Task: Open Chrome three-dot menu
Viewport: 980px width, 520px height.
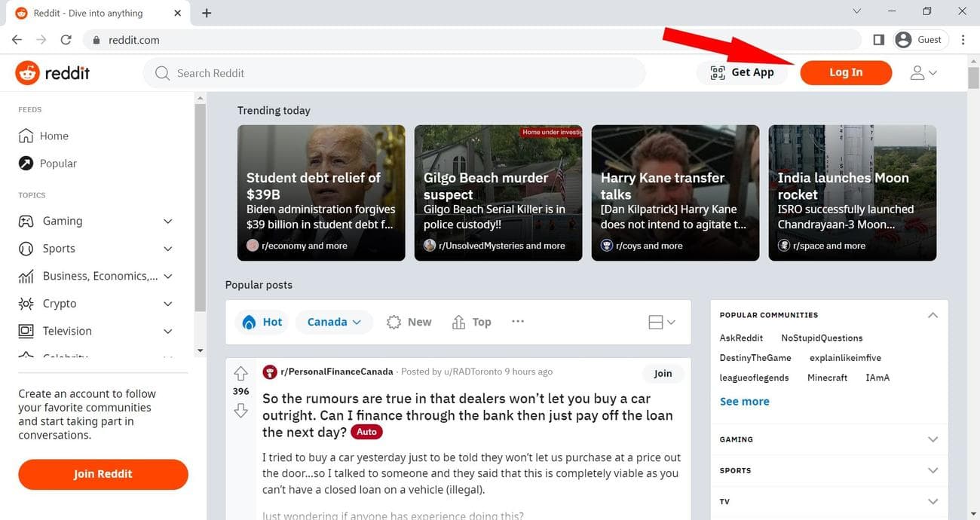Action: point(963,40)
